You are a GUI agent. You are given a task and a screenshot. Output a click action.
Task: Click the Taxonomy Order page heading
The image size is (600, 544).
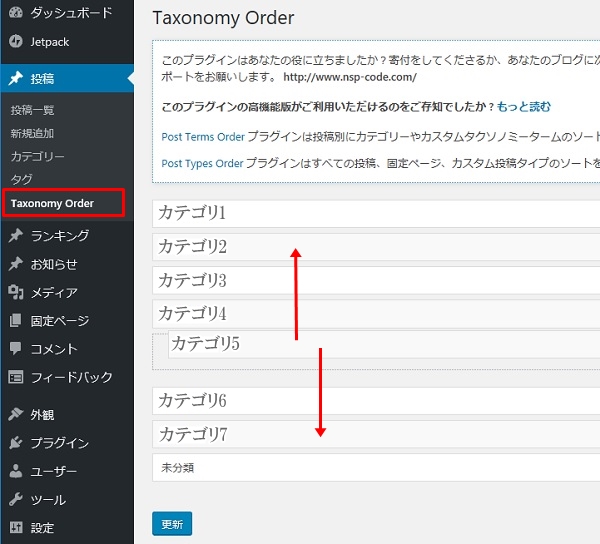223,18
